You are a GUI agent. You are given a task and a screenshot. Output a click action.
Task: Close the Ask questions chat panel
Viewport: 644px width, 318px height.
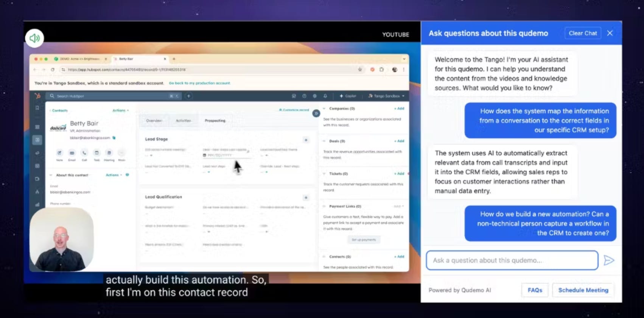[x=610, y=33]
